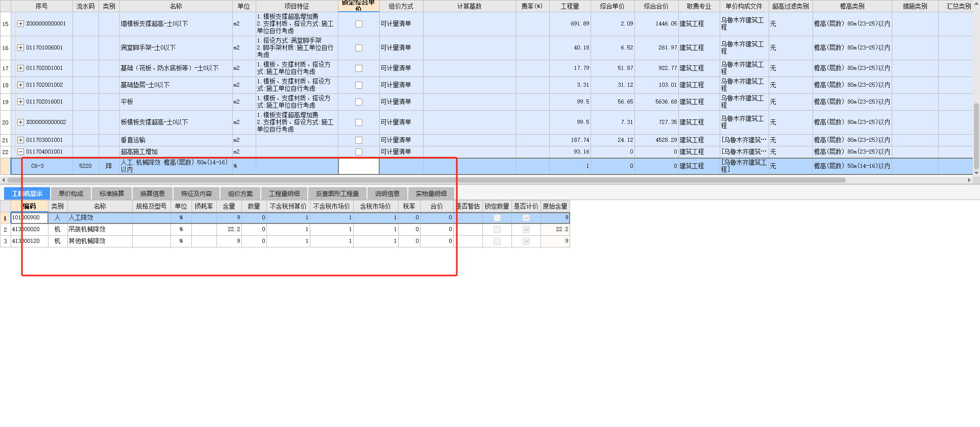
Task: Open the 反查图形工程量 tab
Action: [337, 194]
